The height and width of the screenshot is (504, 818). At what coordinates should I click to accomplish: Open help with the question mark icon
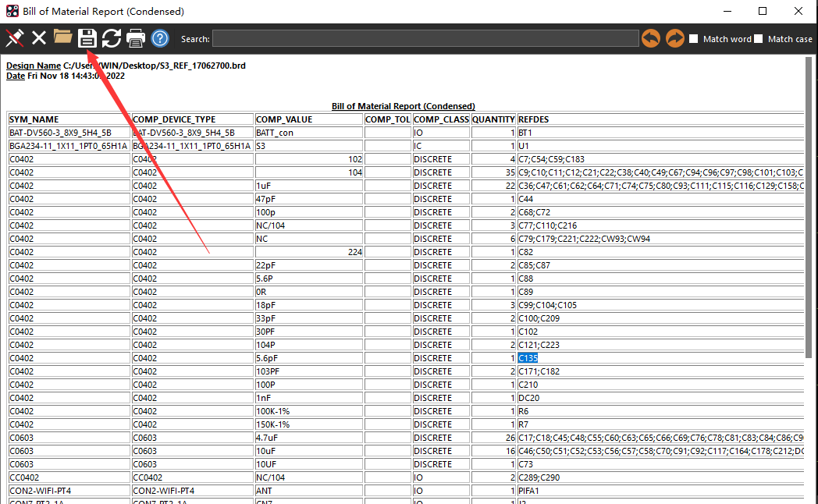(160, 38)
